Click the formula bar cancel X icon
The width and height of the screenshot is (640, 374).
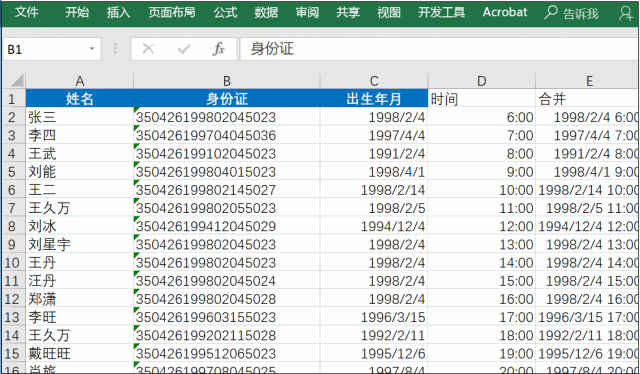click(148, 49)
